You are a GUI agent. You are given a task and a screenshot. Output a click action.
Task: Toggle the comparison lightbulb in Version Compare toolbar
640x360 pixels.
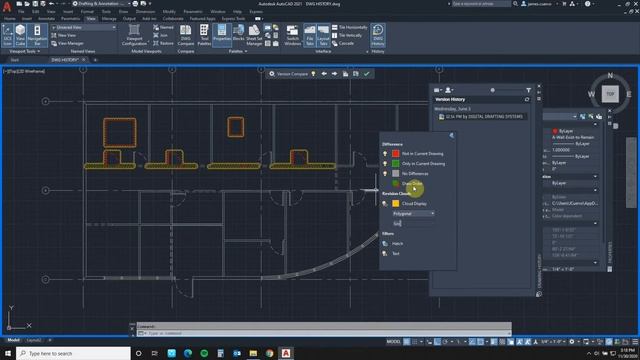[x=313, y=74]
